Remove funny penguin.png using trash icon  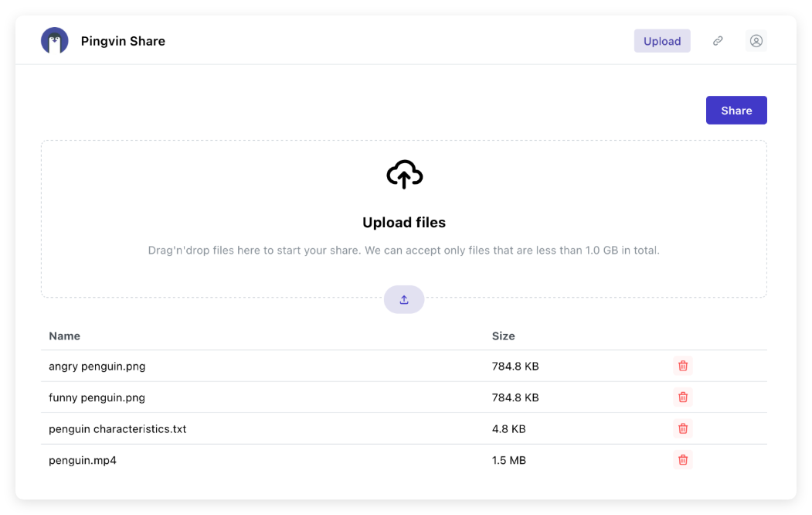[683, 397]
